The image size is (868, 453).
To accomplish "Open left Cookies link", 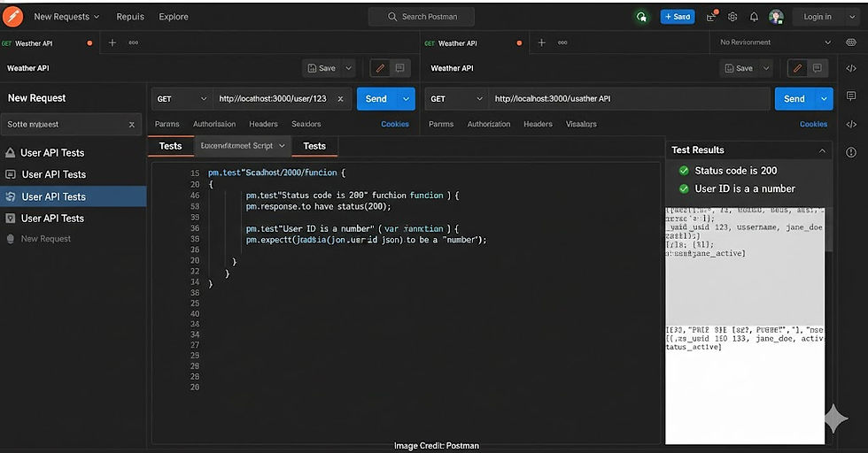I will coord(395,124).
